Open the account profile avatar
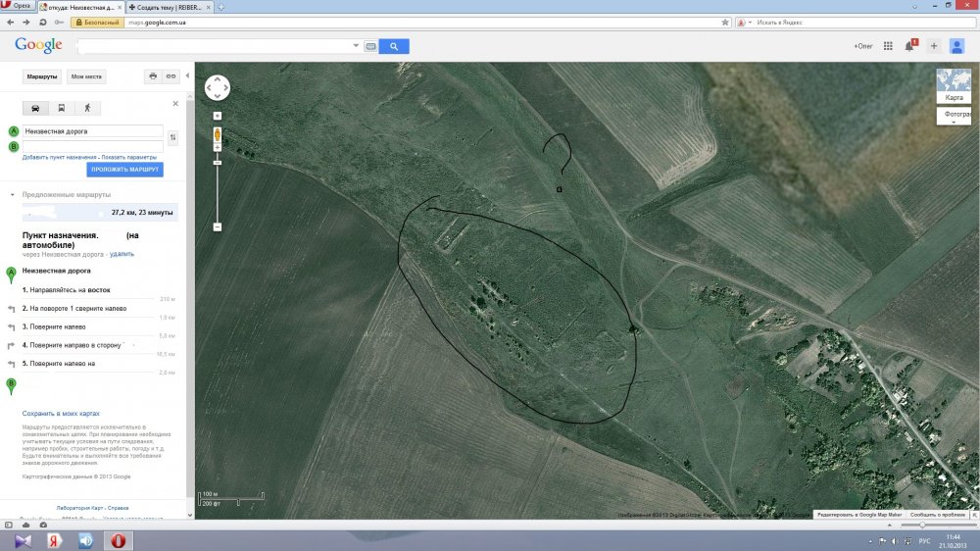The width and height of the screenshot is (980, 551). click(x=956, y=46)
